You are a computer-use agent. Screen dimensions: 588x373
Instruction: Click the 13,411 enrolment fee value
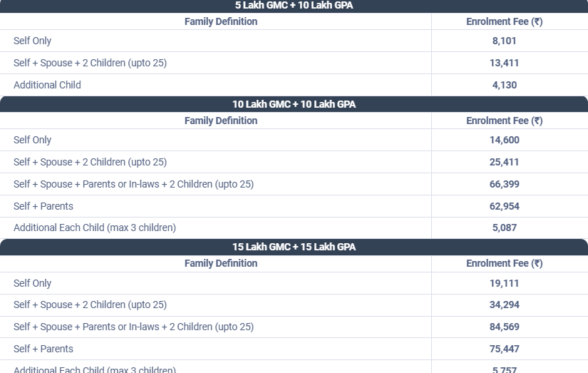tap(504, 63)
